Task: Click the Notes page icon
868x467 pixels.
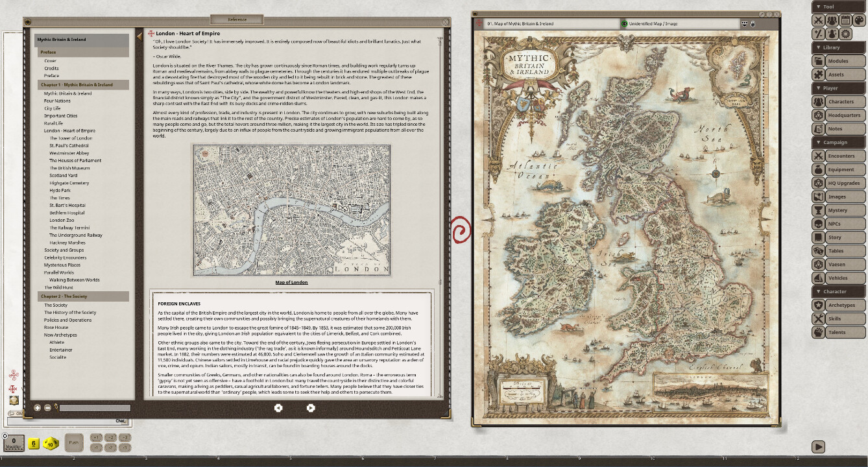Action: (x=818, y=129)
